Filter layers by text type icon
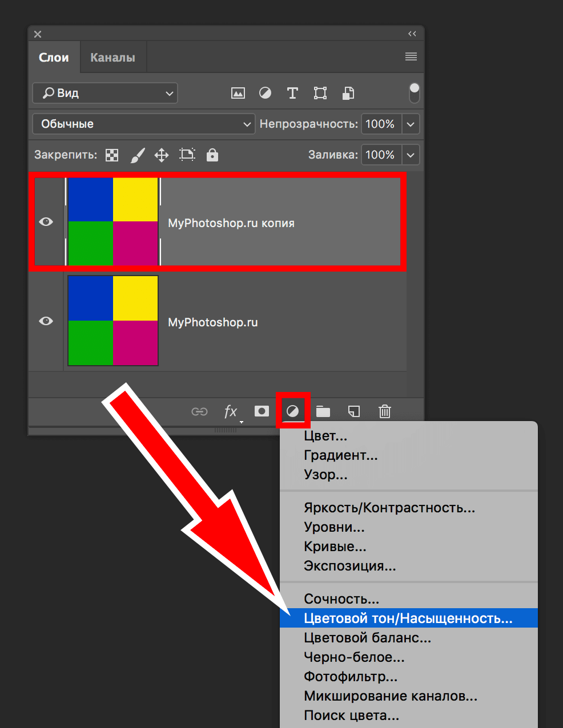Viewport: 563px width, 728px height. point(292,93)
